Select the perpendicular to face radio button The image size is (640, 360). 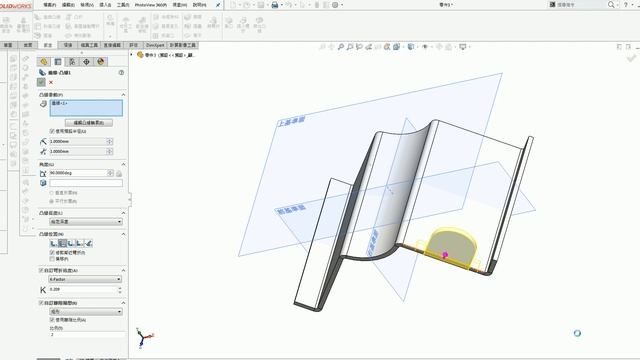tap(51, 193)
